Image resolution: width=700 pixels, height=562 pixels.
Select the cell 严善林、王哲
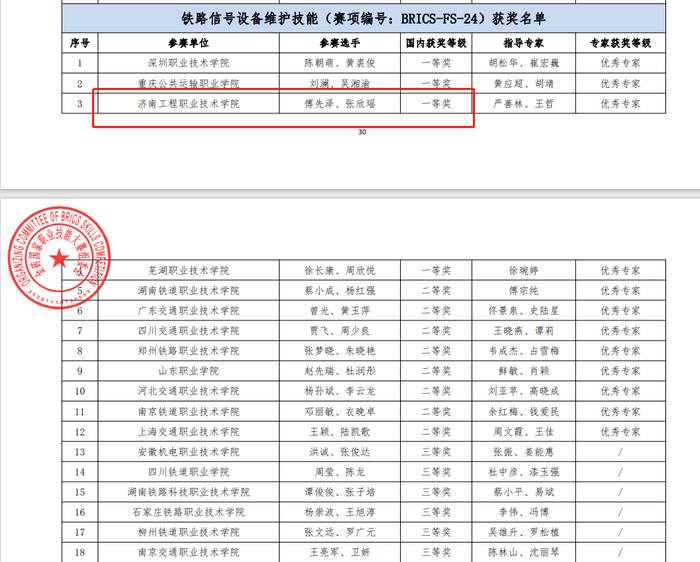[524, 104]
